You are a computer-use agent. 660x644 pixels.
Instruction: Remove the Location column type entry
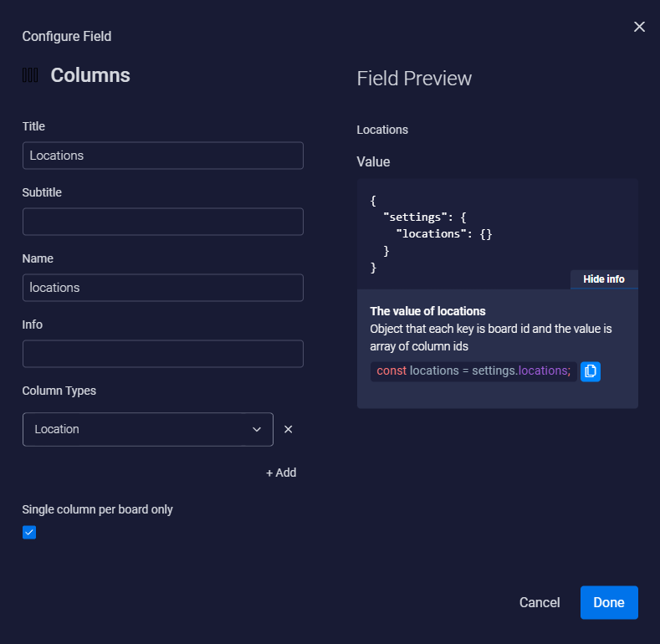pos(288,429)
